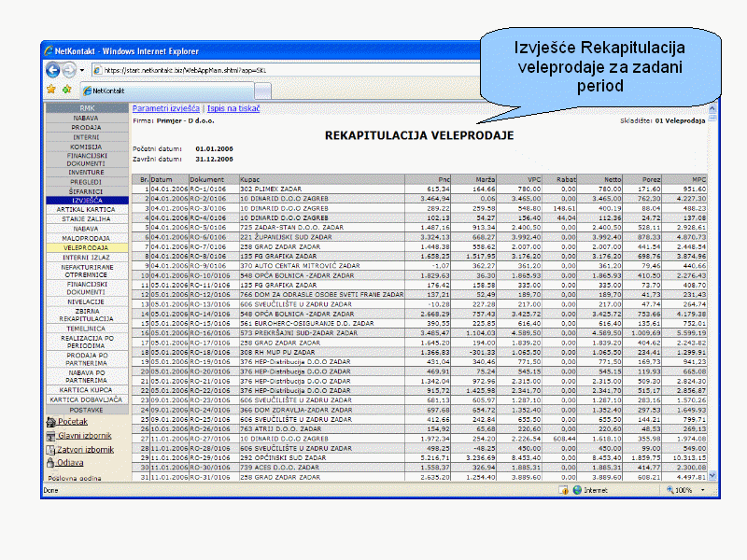Open the PRODAJA menu section
This screenshot has height=560, width=747.
[x=86, y=128]
